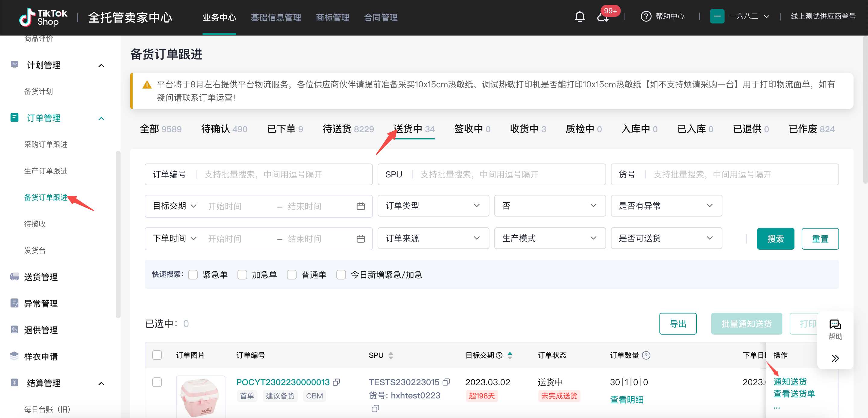868x418 pixels.
Task: Select the 送货中 34 tab
Action: click(414, 129)
